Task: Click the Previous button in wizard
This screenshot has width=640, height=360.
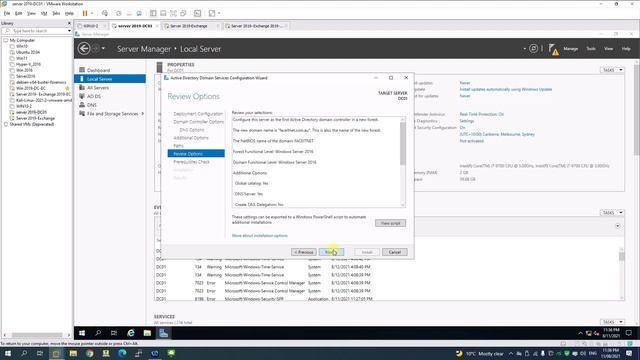Action: [x=304, y=252]
